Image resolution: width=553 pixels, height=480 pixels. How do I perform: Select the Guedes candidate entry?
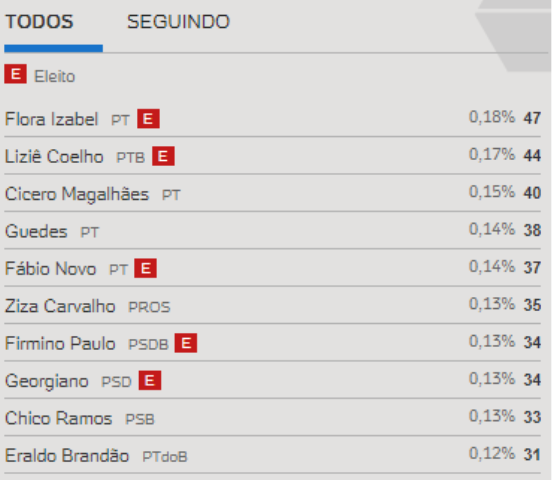pyautogui.click(x=272, y=231)
